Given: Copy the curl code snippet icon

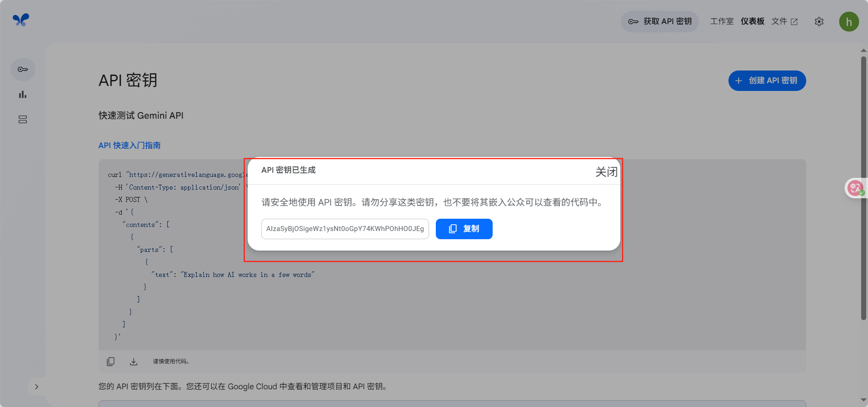Looking at the screenshot, I should point(110,362).
